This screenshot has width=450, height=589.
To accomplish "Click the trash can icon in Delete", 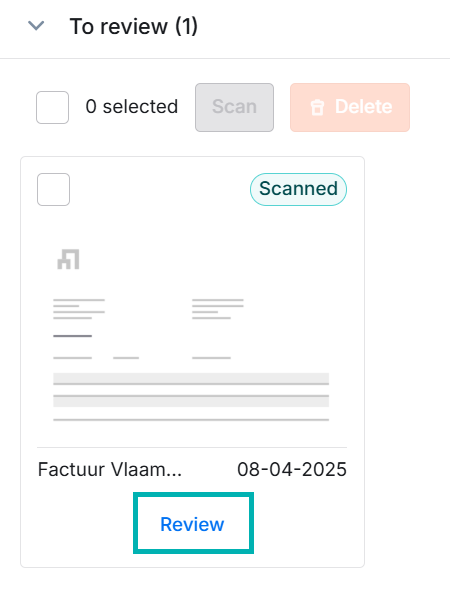I will point(317,107).
